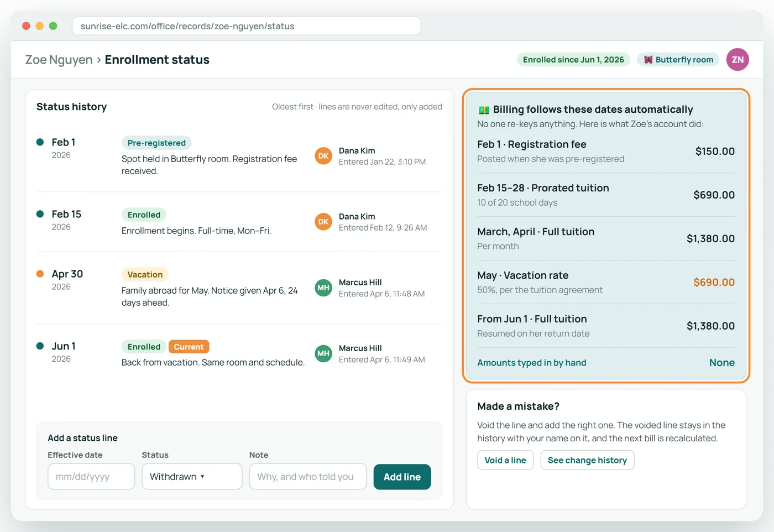The width and height of the screenshot is (774, 532).
Task: Click 'Entered Feb 12, 9:26 AM' text
Action: pos(383,228)
